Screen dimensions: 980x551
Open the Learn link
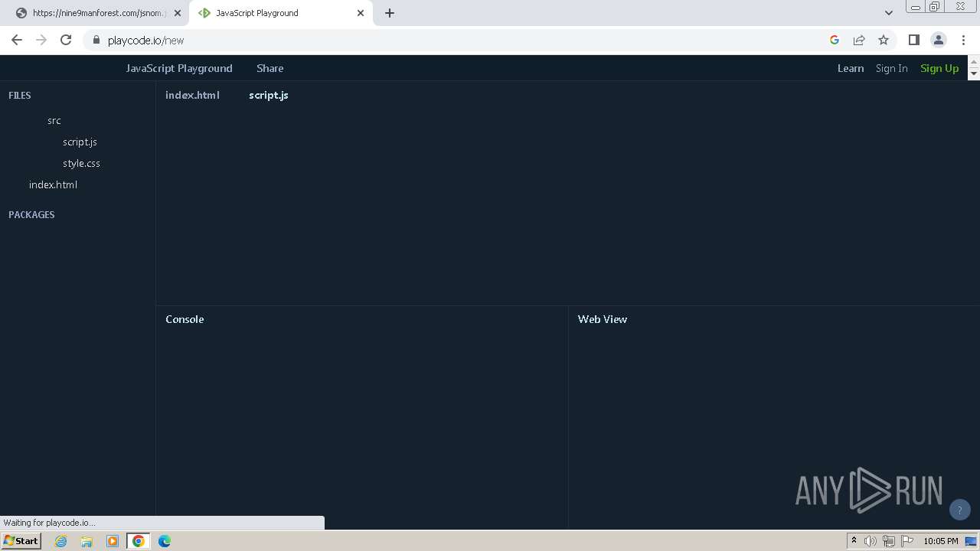(x=851, y=68)
